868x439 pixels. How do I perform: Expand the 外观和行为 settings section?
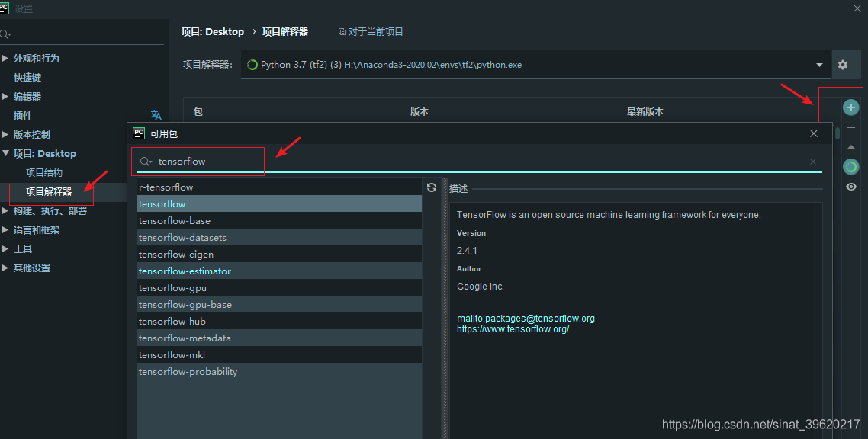tap(5, 58)
